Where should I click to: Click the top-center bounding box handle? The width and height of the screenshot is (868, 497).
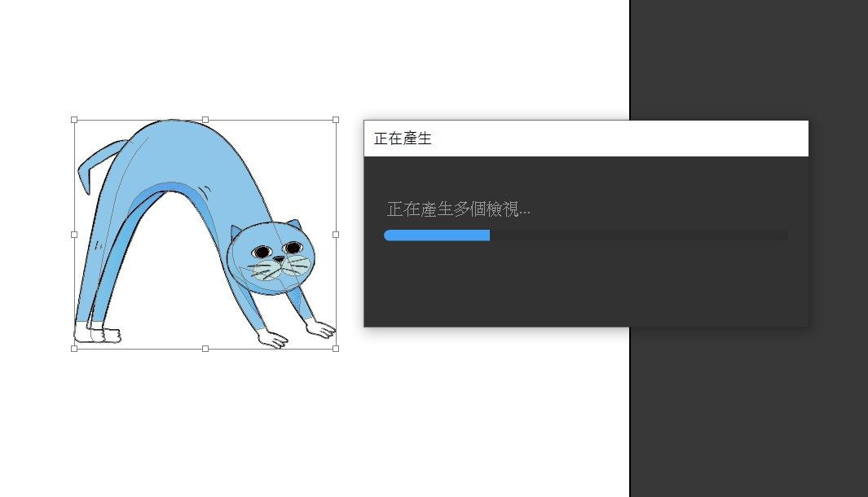pos(205,120)
